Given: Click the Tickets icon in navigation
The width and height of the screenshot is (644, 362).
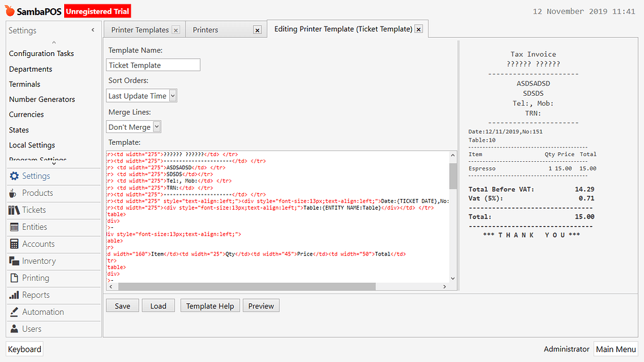Looking at the screenshot, I should click(x=14, y=210).
